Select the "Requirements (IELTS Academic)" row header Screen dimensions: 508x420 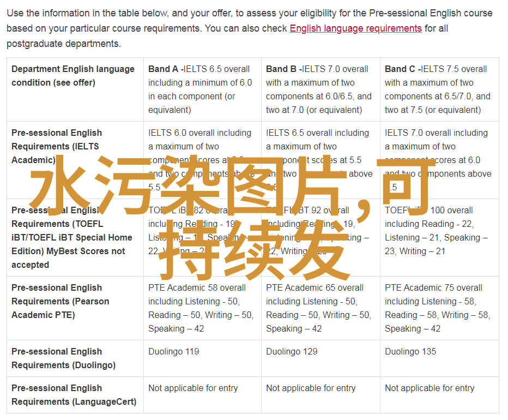tap(75, 160)
